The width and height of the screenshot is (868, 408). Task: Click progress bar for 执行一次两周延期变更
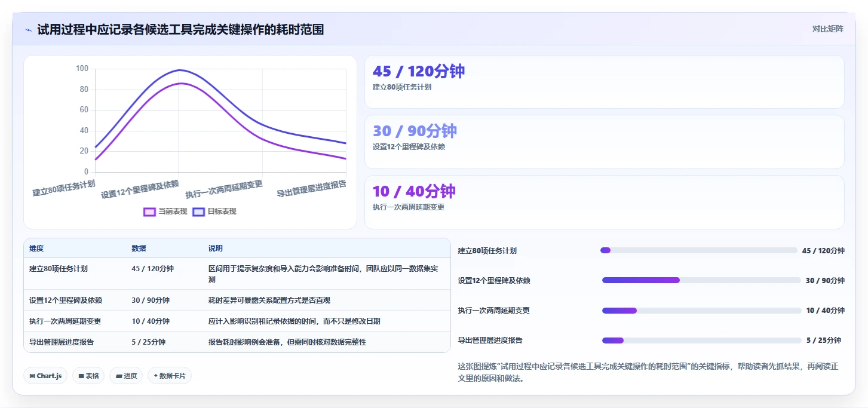tap(701, 310)
